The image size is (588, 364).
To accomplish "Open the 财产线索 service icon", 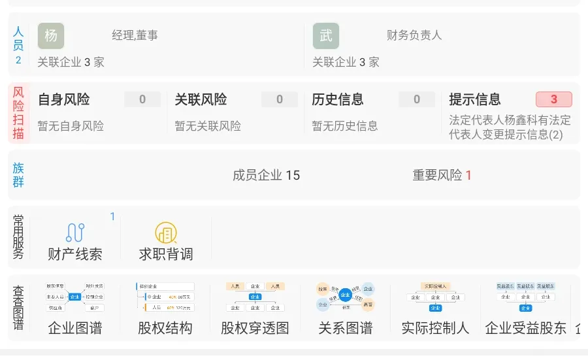I will (75, 232).
